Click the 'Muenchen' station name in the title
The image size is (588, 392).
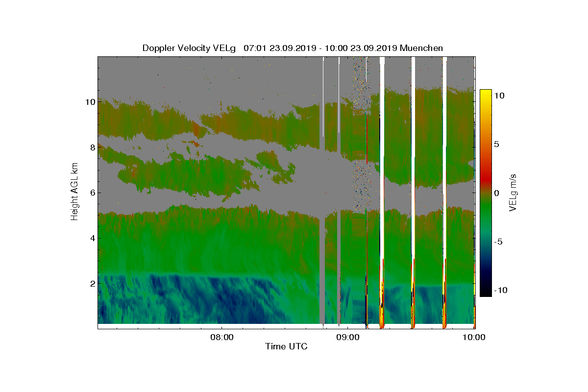tap(421, 48)
